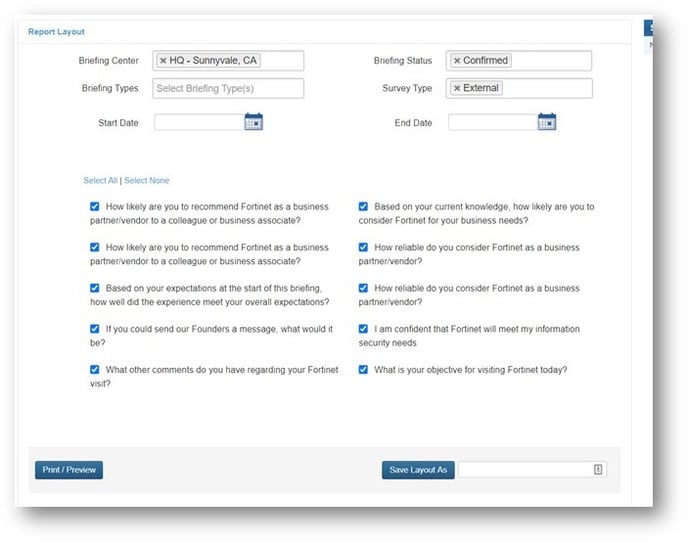Expand the Briefing Center selection box
Image resolution: width=688 pixels, height=542 pixels.
tap(280, 61)
